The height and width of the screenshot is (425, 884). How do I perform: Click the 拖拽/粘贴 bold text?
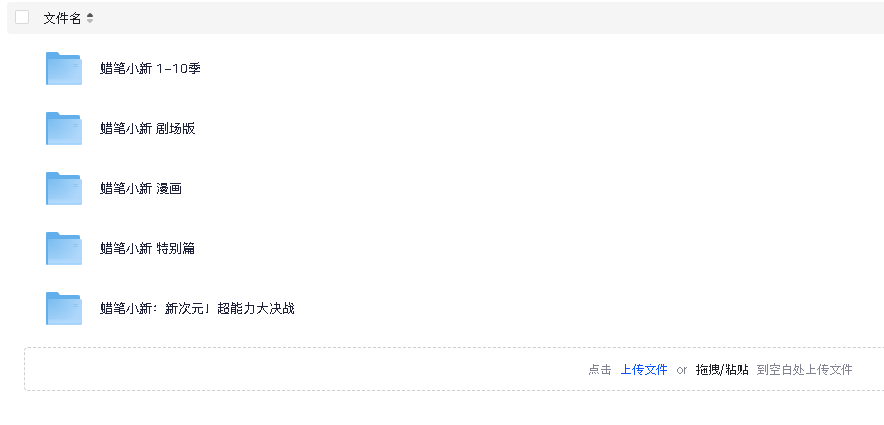coord(722,370)
